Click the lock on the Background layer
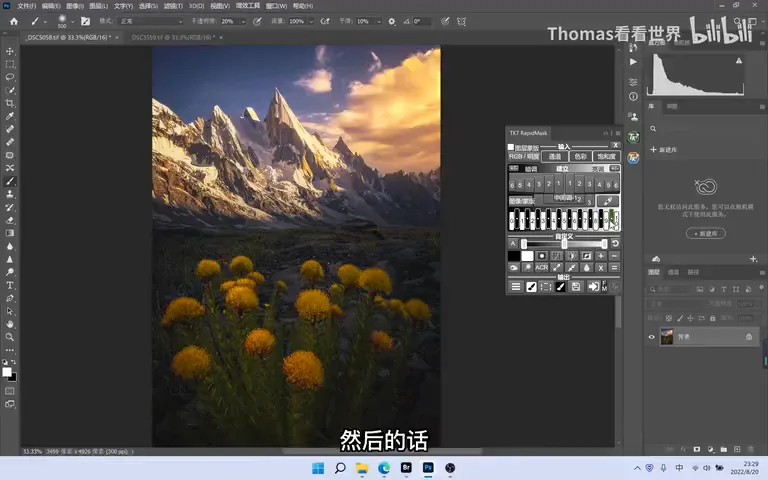The image size is (768, 480). [x=749, y=336]
